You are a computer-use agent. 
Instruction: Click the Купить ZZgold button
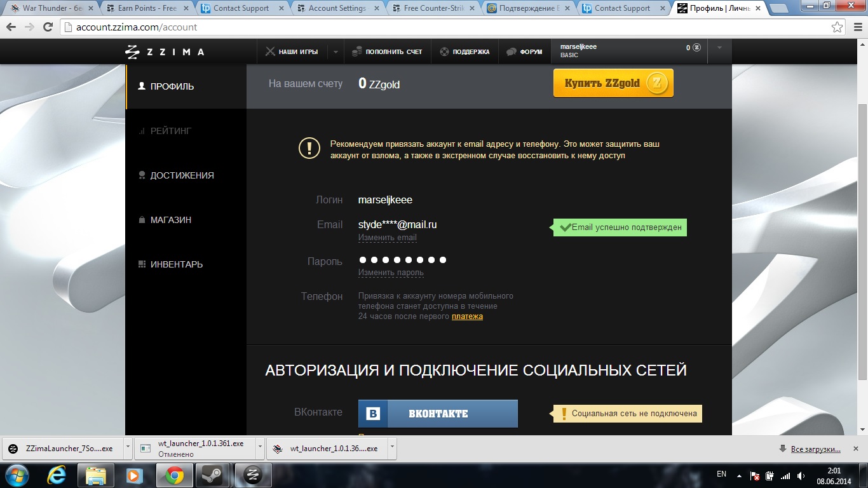click(613, 83)
